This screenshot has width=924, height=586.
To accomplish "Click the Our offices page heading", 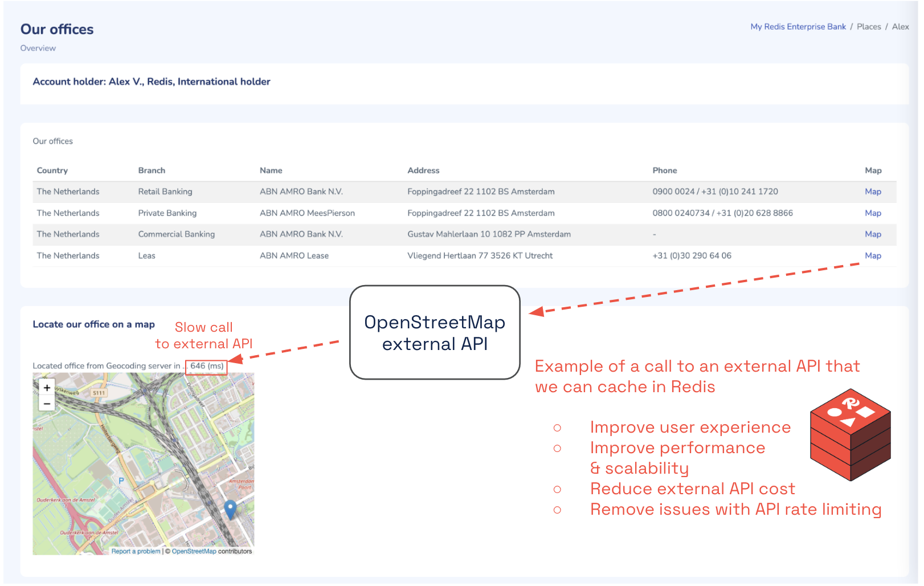I will [57, 29].
